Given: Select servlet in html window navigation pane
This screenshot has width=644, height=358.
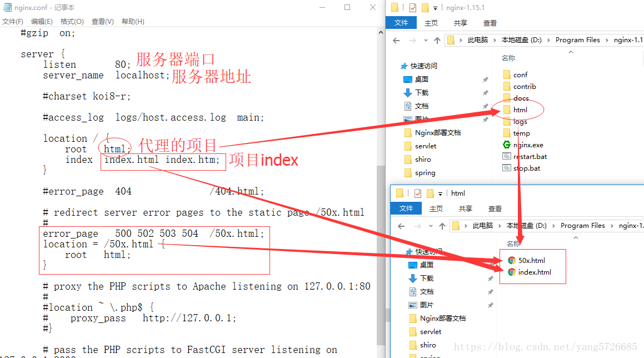Looking at the screenshot, I should [x=425, y=332].
